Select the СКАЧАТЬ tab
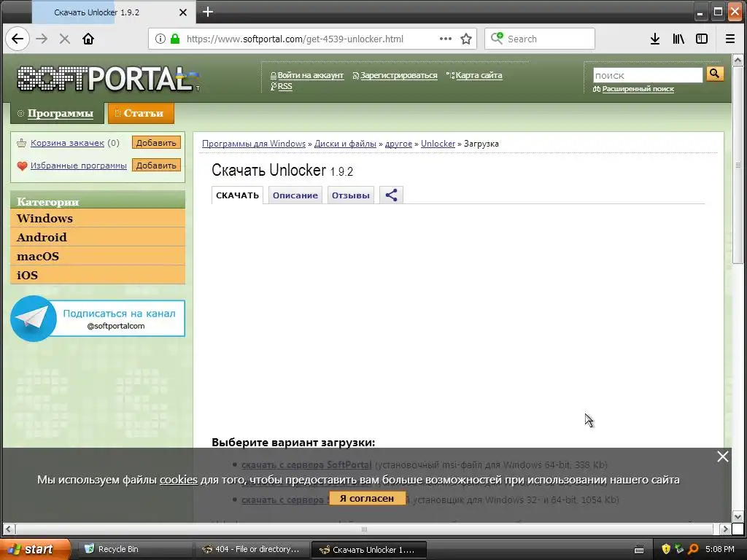The height and width of the screenshot is (560, 747). pyautogui.click(x=237, y=195)
